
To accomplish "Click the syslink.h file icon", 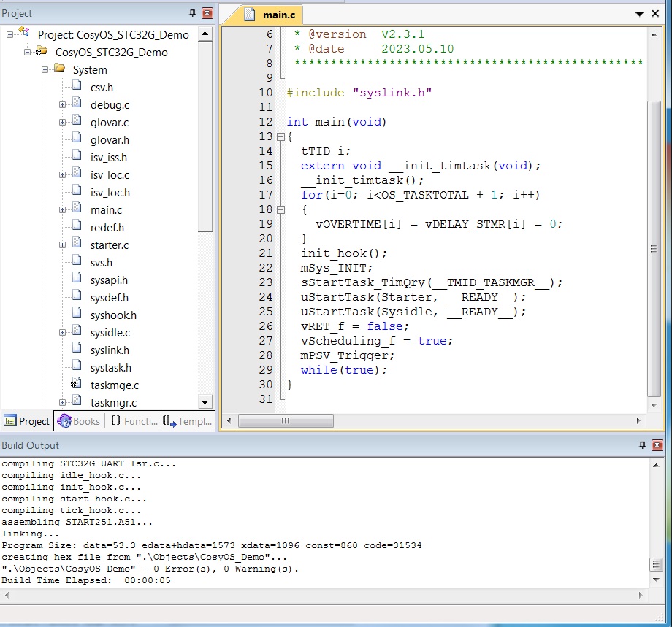I will (x=77, y=348).
